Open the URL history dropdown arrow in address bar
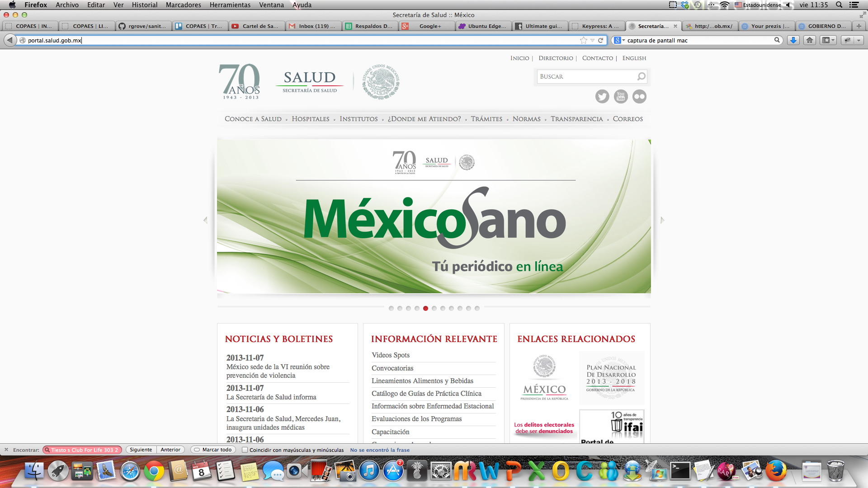Screen dimensions: 868x488 592,40
